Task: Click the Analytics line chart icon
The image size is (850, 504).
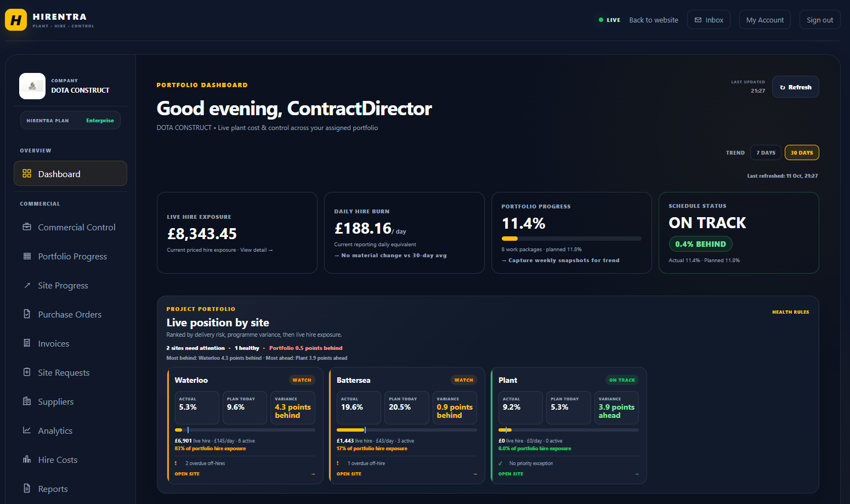Action: (x=27, y=431)
